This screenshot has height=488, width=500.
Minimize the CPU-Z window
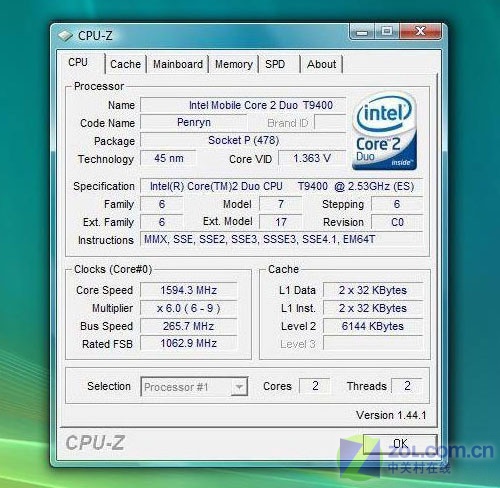pyautogui.click(x=363, y=31)
